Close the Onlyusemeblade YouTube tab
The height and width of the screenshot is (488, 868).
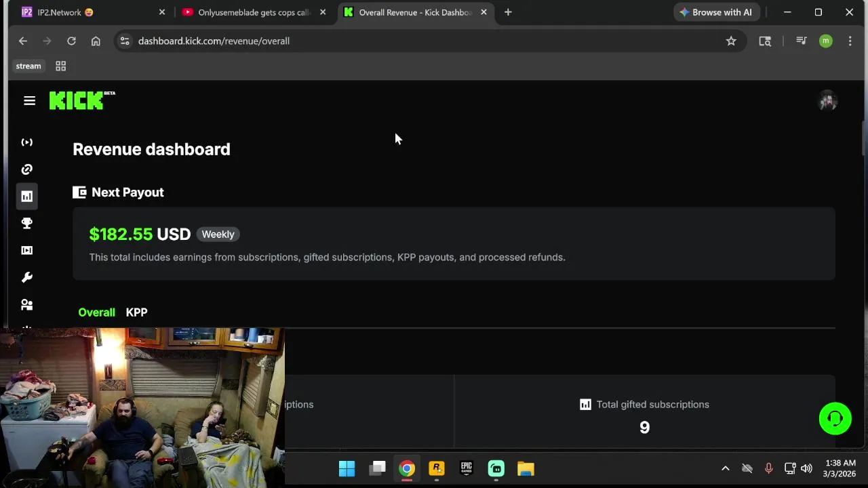pyautogui.click(x=323, y=12)
